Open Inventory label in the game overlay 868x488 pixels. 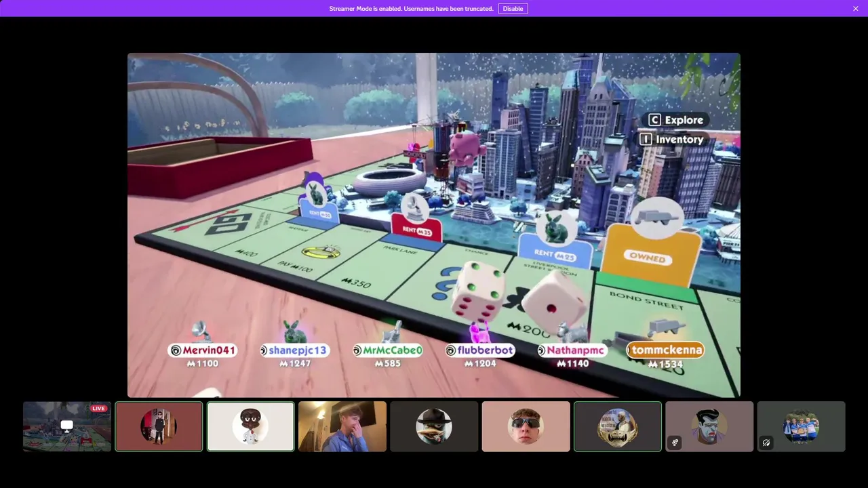pos(679,139)
